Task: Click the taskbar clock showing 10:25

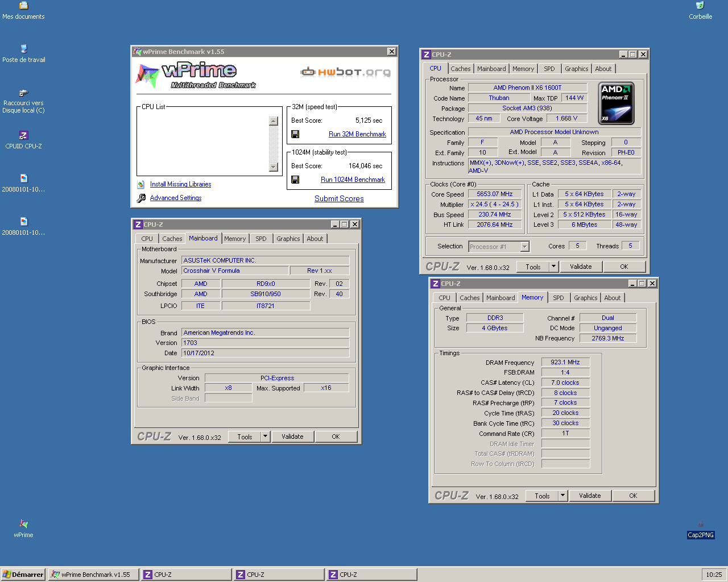Action: pos(714,575)
